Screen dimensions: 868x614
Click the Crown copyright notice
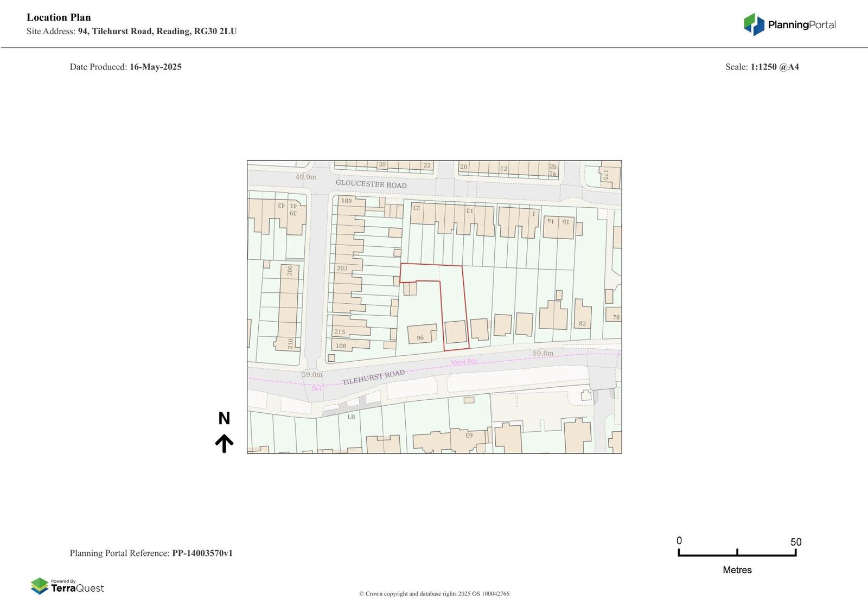[x=434, y=593]
